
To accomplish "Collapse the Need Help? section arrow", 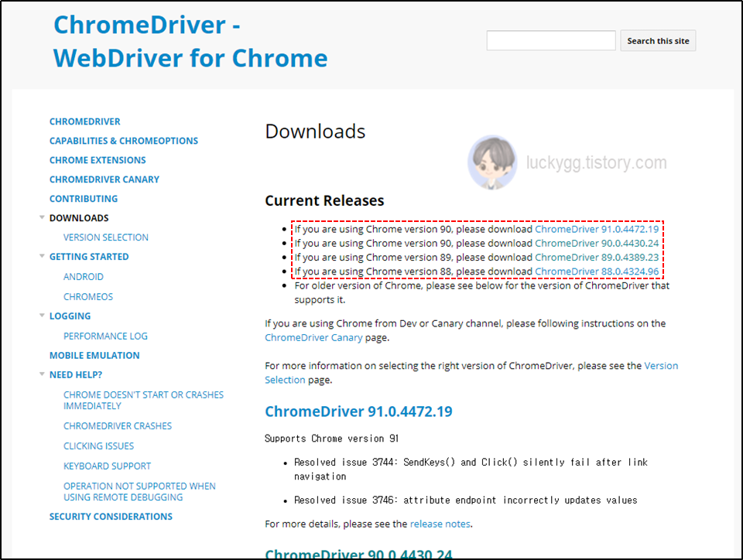I will [42, 374].
